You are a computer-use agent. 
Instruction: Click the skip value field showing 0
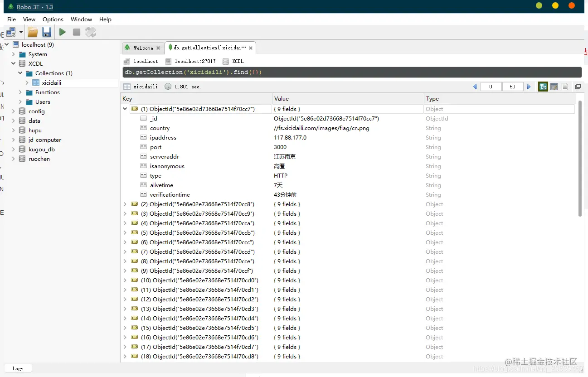tap(491, 87)
